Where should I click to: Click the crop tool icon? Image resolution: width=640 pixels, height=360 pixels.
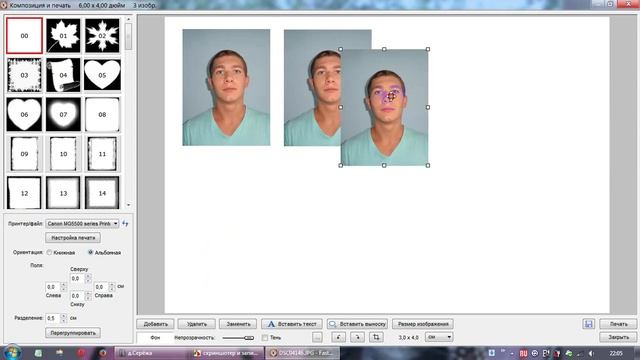(376, 337)
